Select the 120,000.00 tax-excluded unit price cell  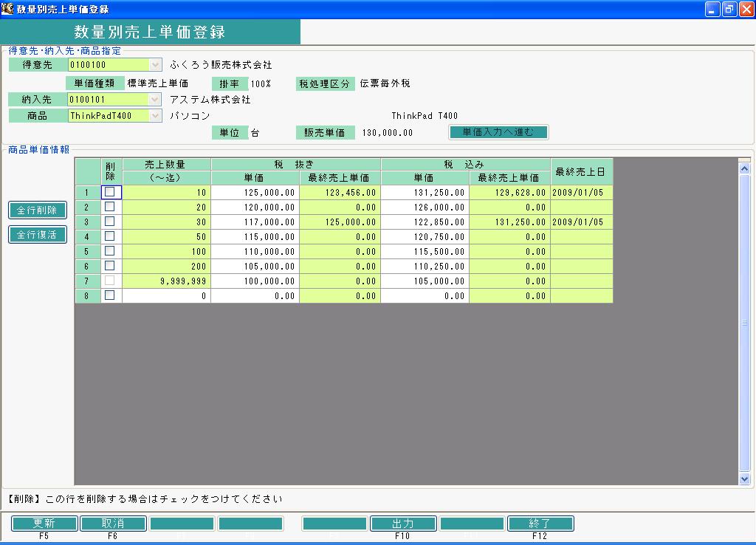(255, 208)
